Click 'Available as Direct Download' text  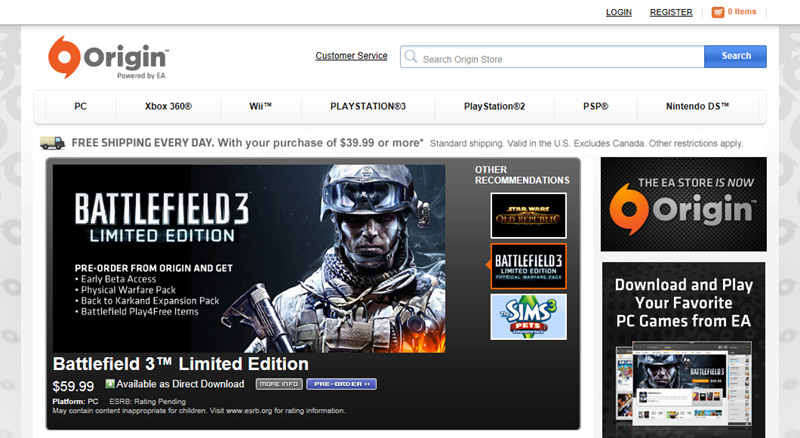(180, 384)
